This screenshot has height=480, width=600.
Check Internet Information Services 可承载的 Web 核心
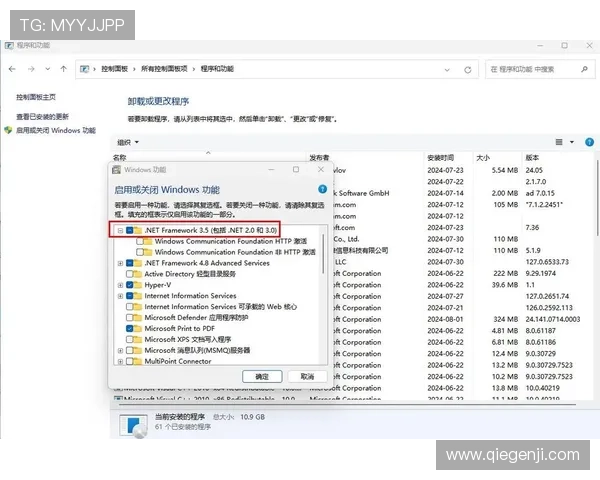[129, 307]
